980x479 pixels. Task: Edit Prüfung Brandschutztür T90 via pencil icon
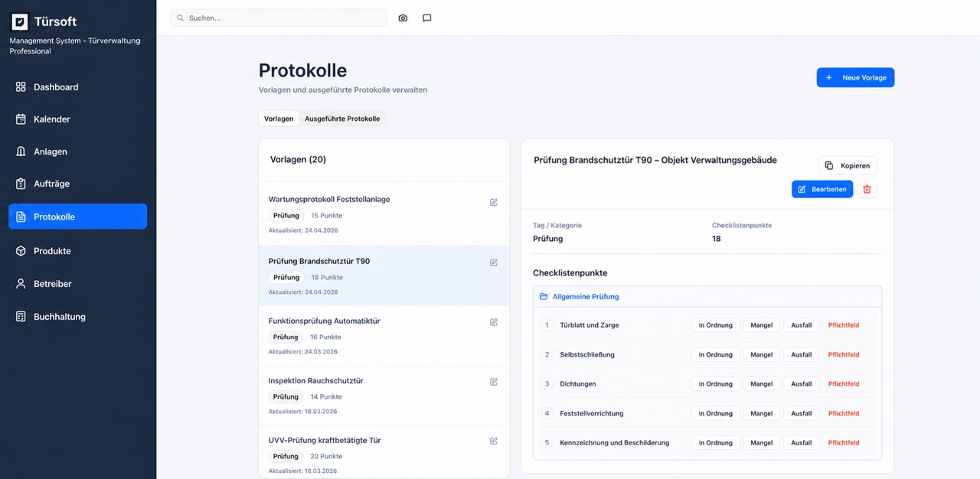pos(494,262)
